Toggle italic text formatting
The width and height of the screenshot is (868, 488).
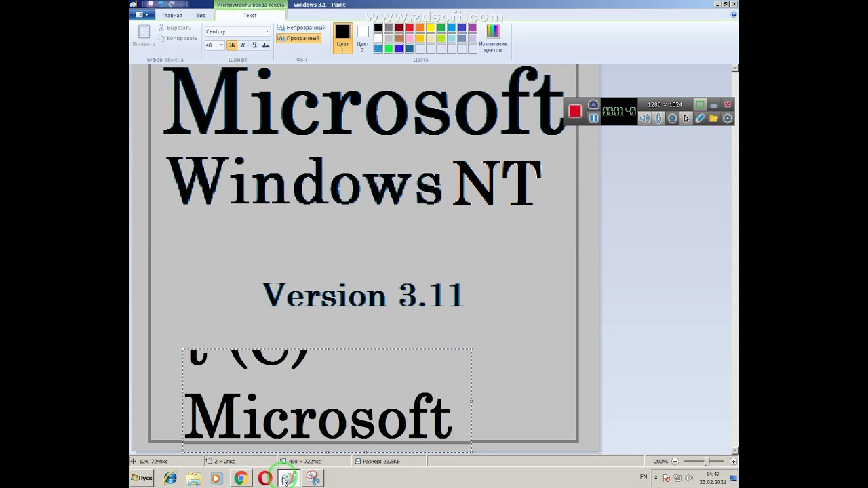click(243, 45)
